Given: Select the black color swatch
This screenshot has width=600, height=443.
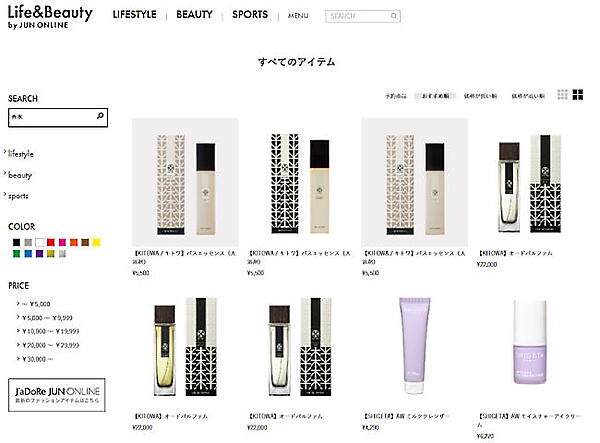Looking at the screenshot, I should [x=16, y=242].
